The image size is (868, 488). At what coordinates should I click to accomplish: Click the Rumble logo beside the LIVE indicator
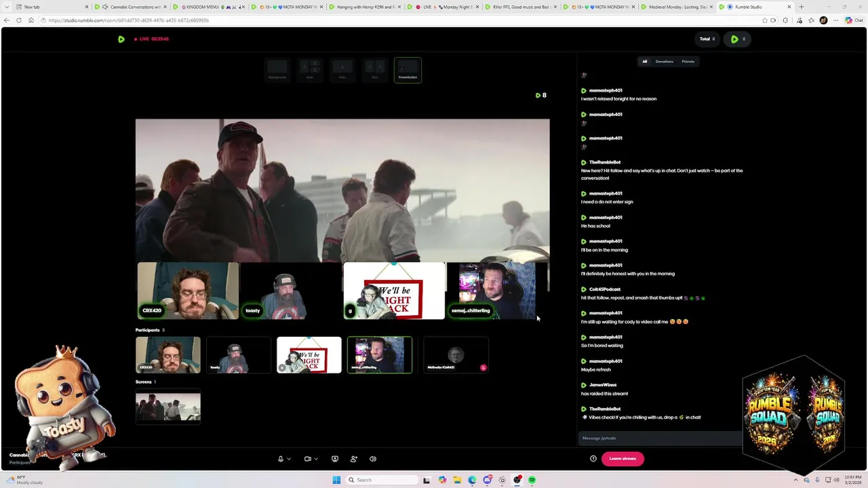click(x=121, y=39)
